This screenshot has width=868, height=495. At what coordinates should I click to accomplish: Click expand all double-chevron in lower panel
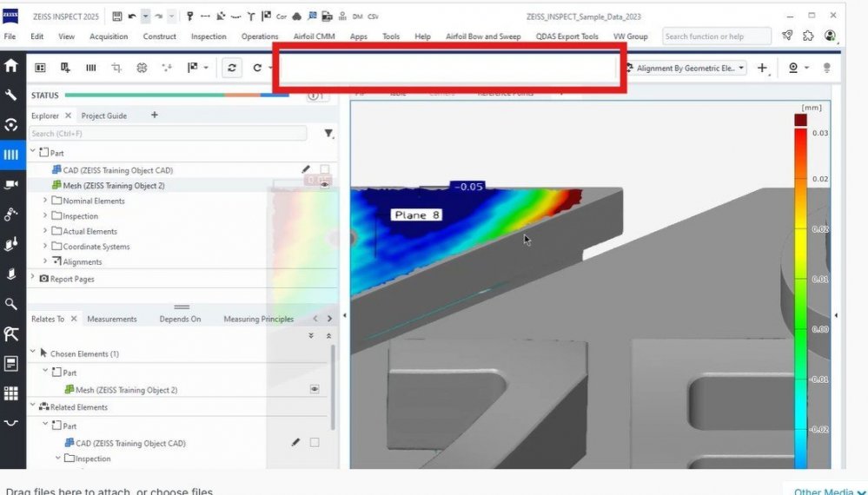(x=311, y=336)
